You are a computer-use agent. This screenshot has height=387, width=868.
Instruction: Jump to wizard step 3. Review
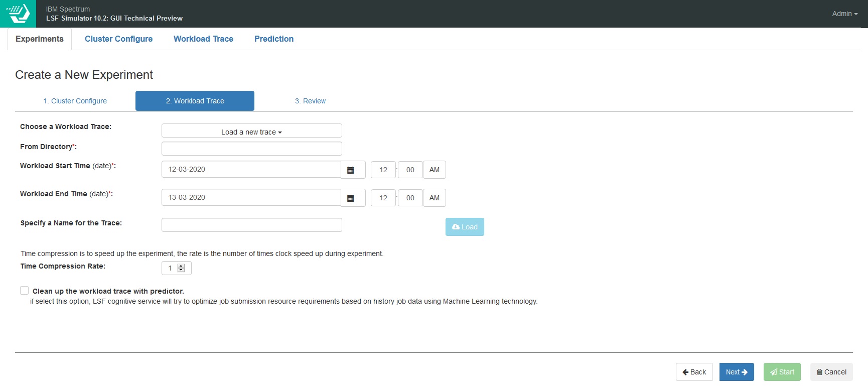310,101
